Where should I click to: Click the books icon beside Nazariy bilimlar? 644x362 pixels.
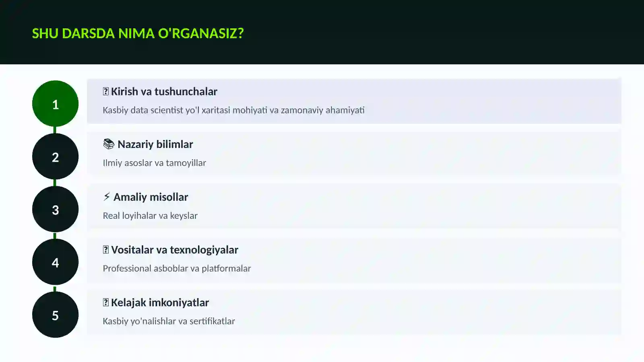coord(109,144)
